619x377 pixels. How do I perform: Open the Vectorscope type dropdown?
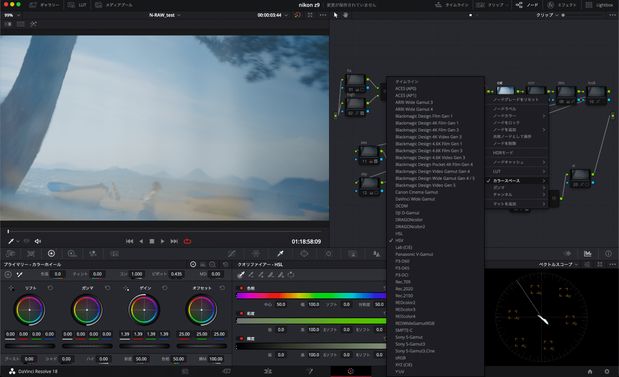[x=559, y=264]
